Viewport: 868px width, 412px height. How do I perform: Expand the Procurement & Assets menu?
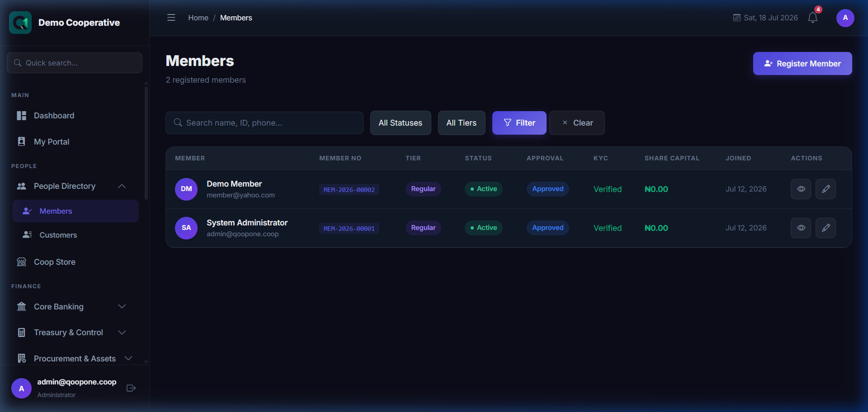click(75, 359)
